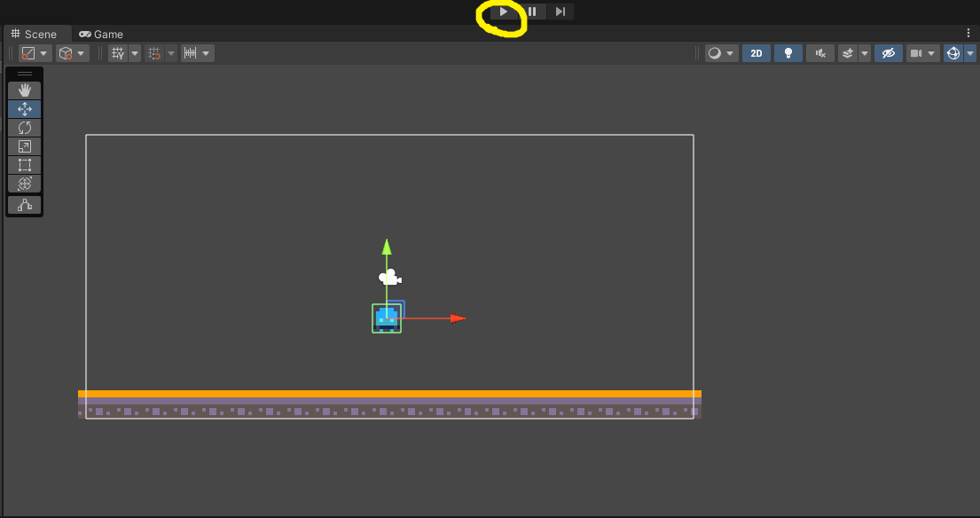Toggle hidden objects scene visibility eye

[888, 54]
